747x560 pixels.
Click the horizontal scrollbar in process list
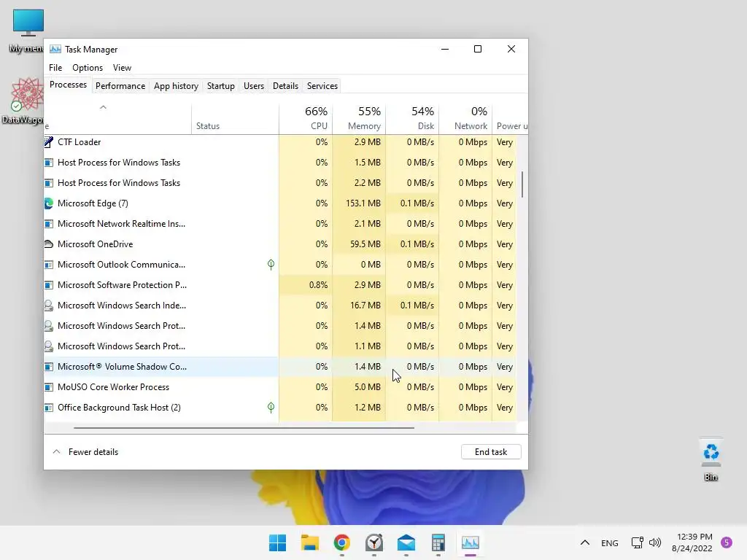(244, 427)
